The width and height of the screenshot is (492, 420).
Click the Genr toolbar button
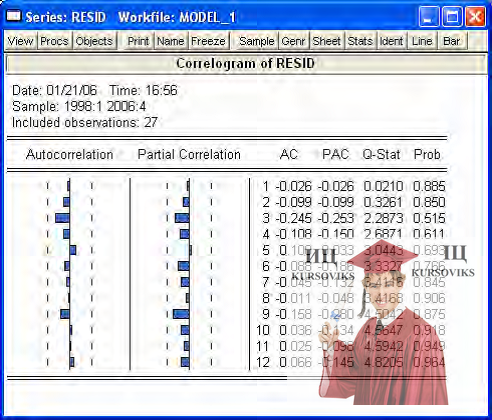pos(293,41)
